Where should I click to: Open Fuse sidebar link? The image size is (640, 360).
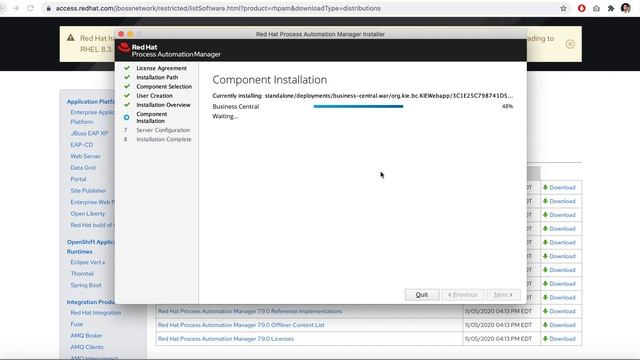point(77,324)
